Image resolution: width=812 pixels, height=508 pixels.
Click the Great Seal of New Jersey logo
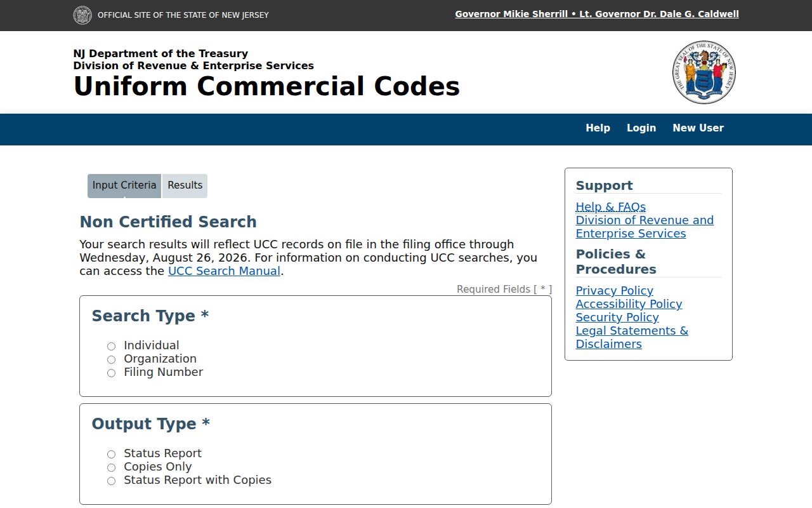[704, 72]
